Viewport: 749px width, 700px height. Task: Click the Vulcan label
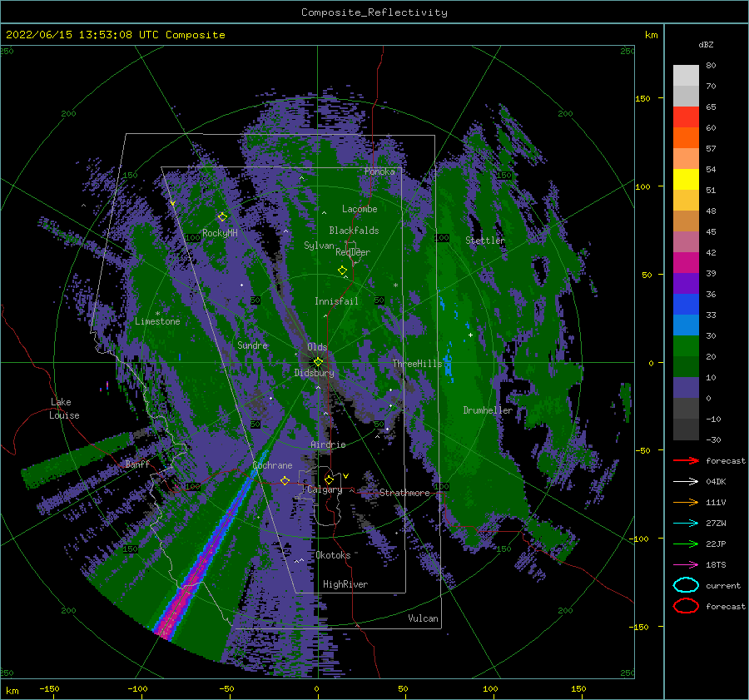tap(423, 618)
